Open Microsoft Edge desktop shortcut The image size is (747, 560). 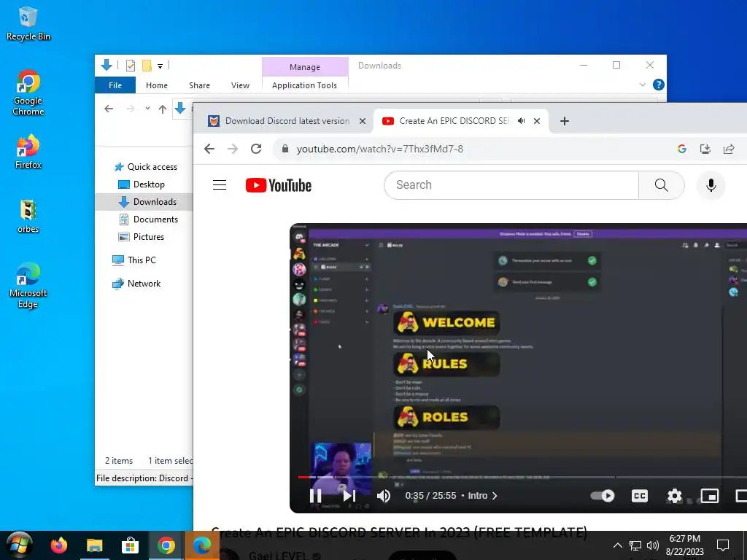[28, 285]
